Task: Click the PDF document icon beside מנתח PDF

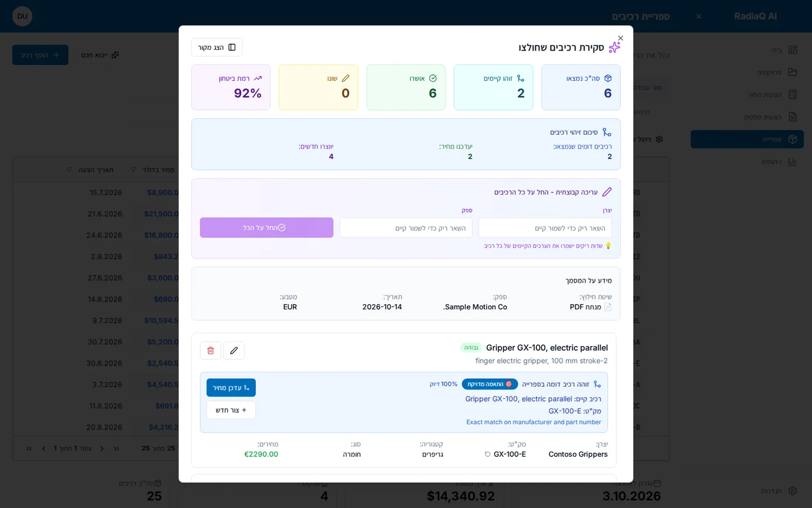Action: pyautogui.click(x=608, y=307)
